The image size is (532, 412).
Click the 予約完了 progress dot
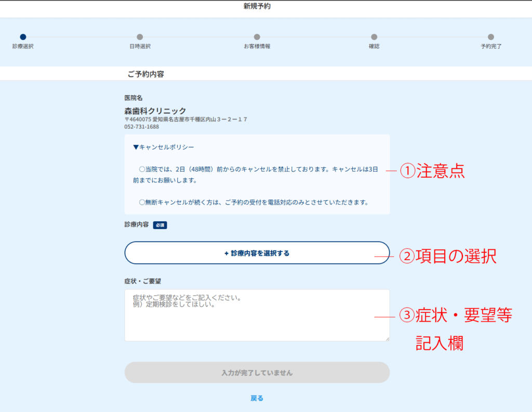[x=491, y=38]
